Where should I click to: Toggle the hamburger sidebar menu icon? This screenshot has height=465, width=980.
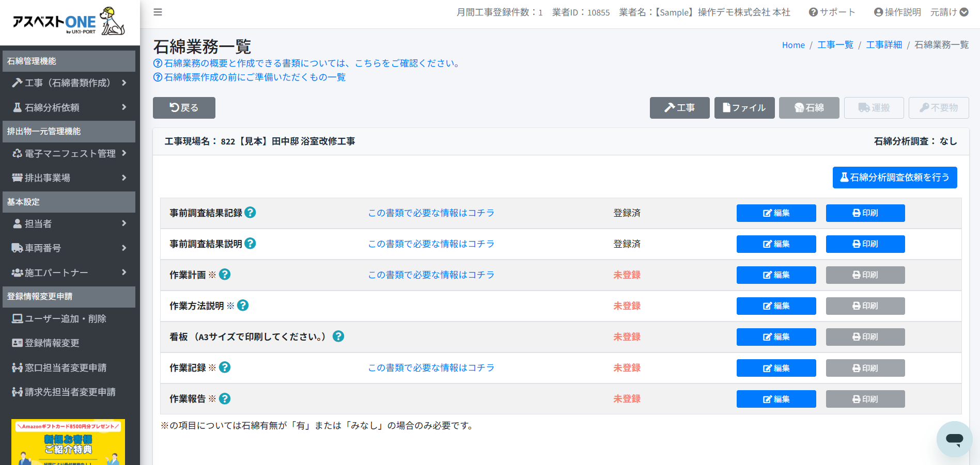(x=158, y=12)
